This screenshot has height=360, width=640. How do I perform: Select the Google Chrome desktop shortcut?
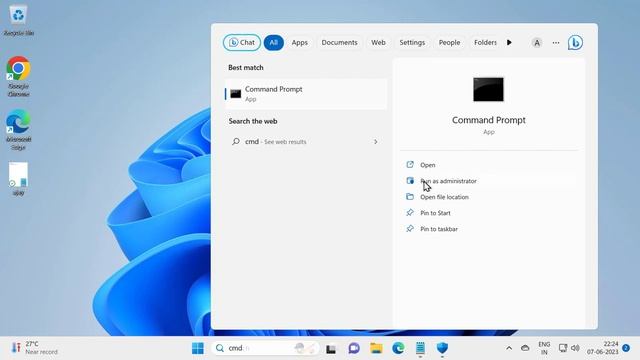pyautogui.click(x=18, y=77)
